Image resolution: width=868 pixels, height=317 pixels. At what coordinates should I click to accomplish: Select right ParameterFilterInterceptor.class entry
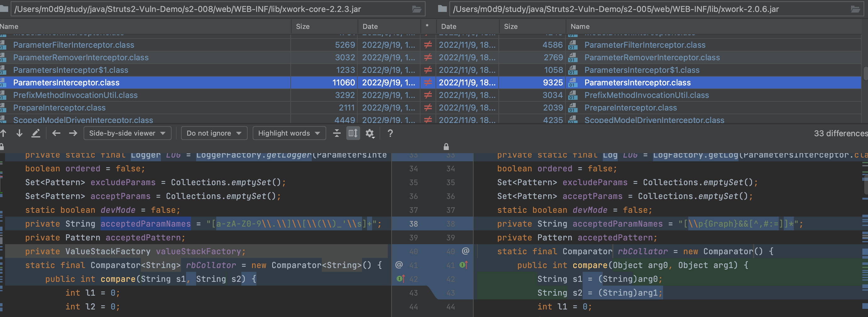tap(645, 45)
